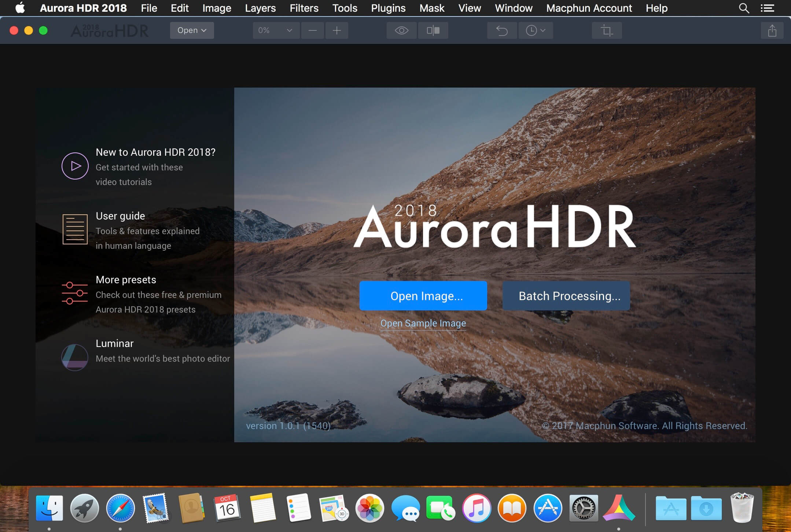Viewport: 791px width, 532px height.
Task: Open Notes from the dock
Action: point(262,508)
